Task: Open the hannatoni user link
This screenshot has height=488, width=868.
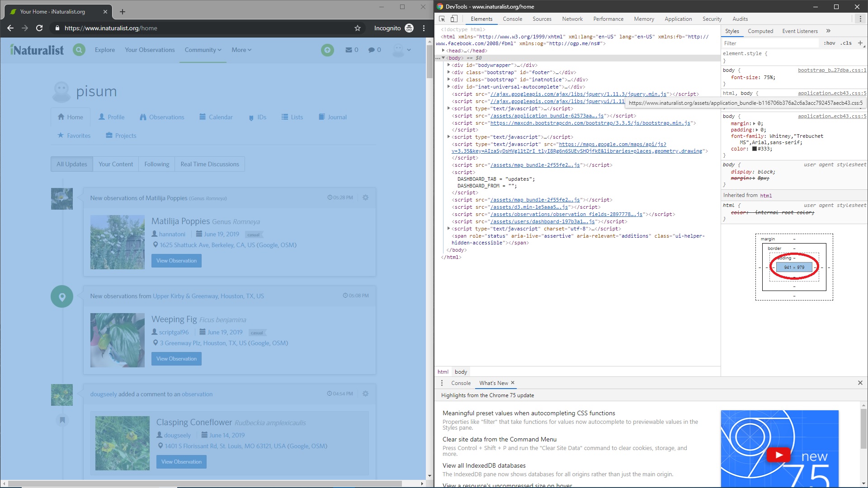Action: click(x=172, y=234)
